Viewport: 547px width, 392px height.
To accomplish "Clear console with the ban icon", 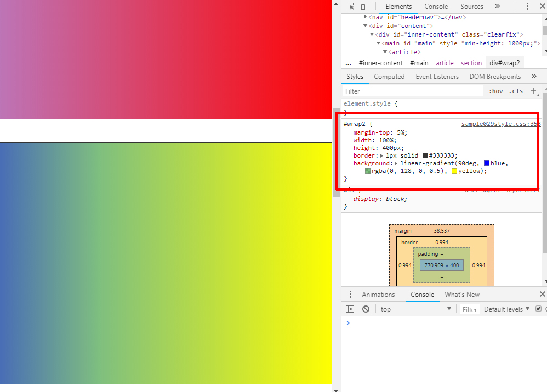I will pos(366,309).
